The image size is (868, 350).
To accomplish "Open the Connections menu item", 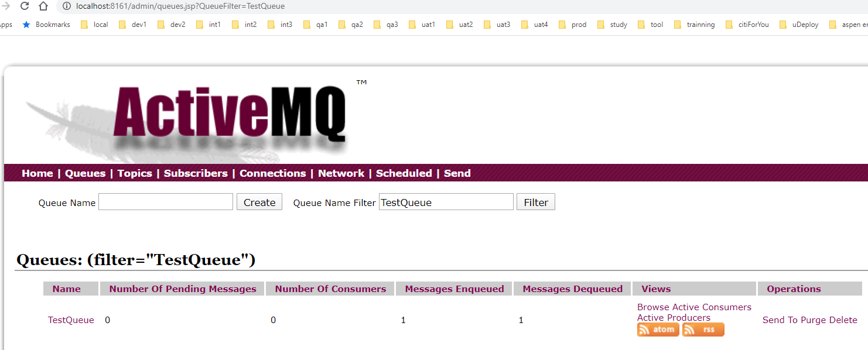I will 272,173.
